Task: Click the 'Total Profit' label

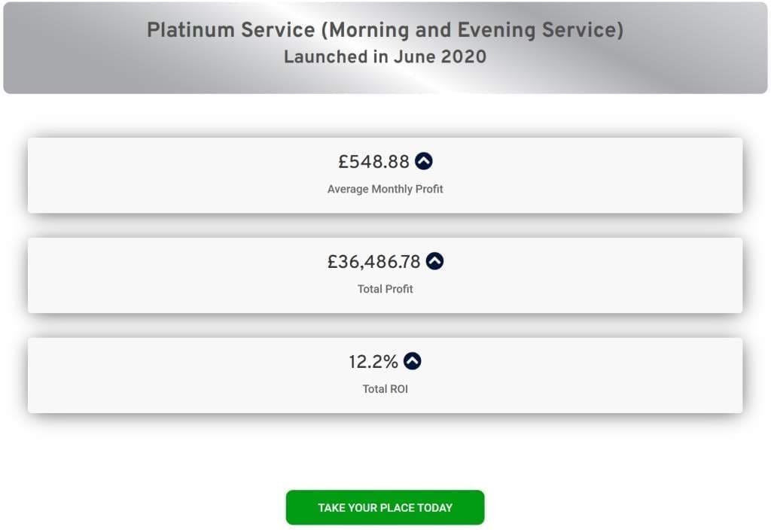Action: point(385,289)
